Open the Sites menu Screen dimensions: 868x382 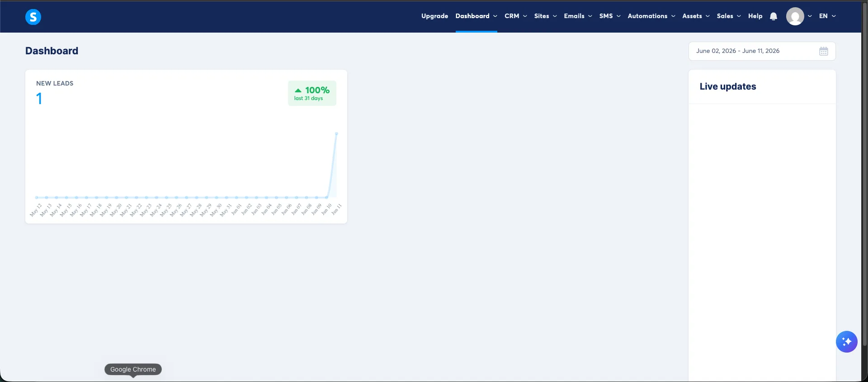[x=545, y=16]
